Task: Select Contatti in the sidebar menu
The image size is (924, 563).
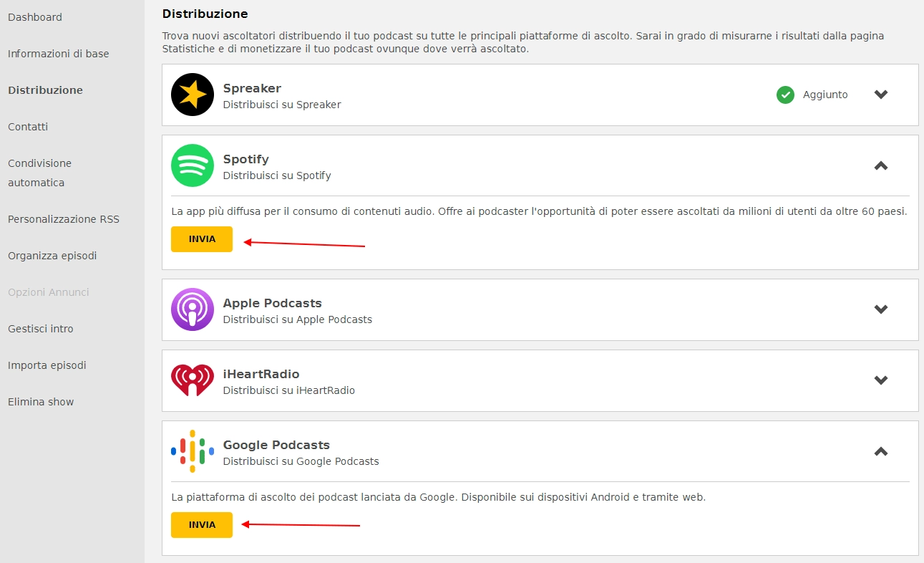Action: [x=28, y=127]
